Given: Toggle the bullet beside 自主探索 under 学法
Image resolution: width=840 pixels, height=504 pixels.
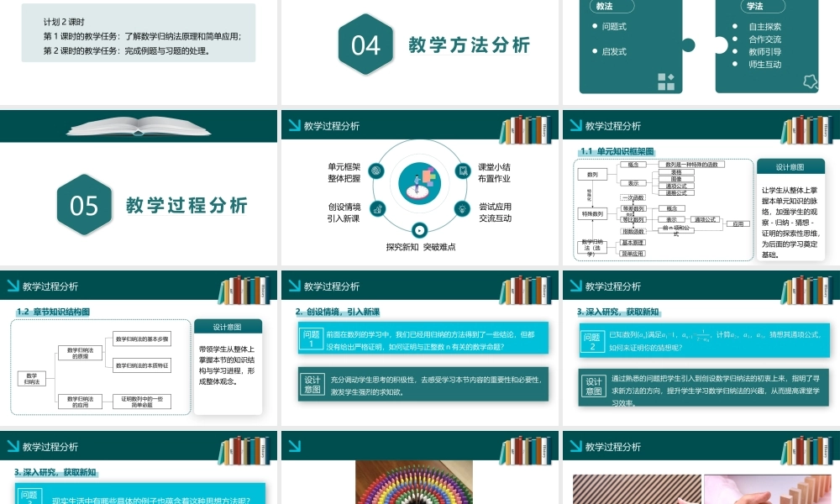Looking at the screenshot, I should (x=735, y=26).
